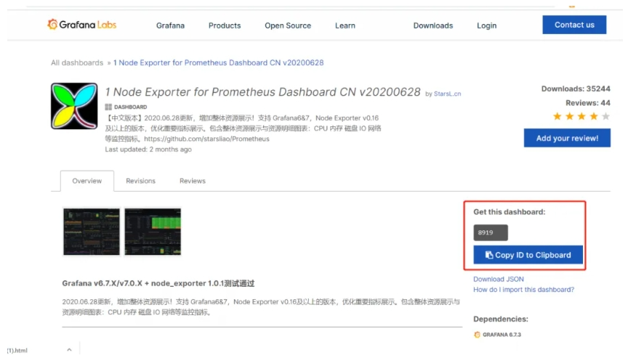The image size is (644, 358).
Task: Click the Login link
Action: pos(486,25)
